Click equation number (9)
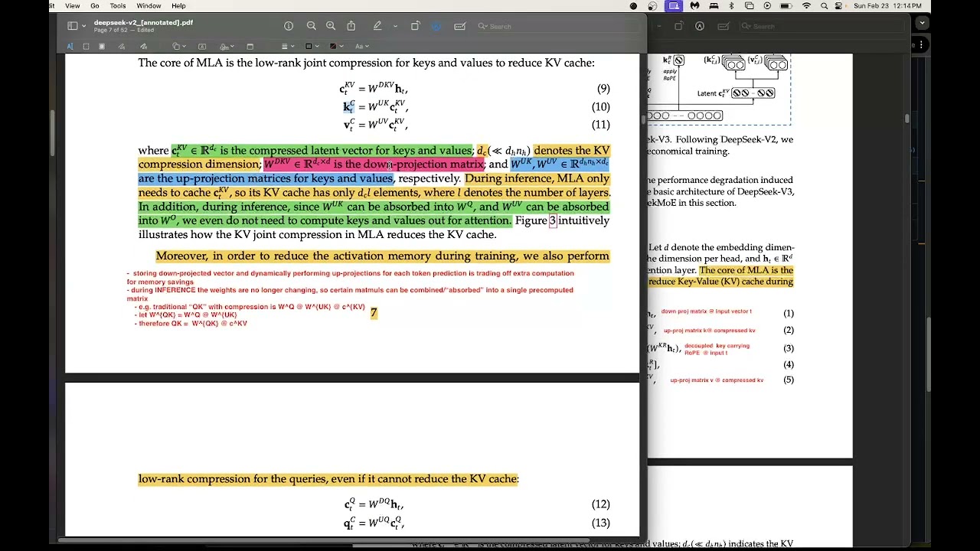Viewport: 980px width, 551px height. point(602,89)
